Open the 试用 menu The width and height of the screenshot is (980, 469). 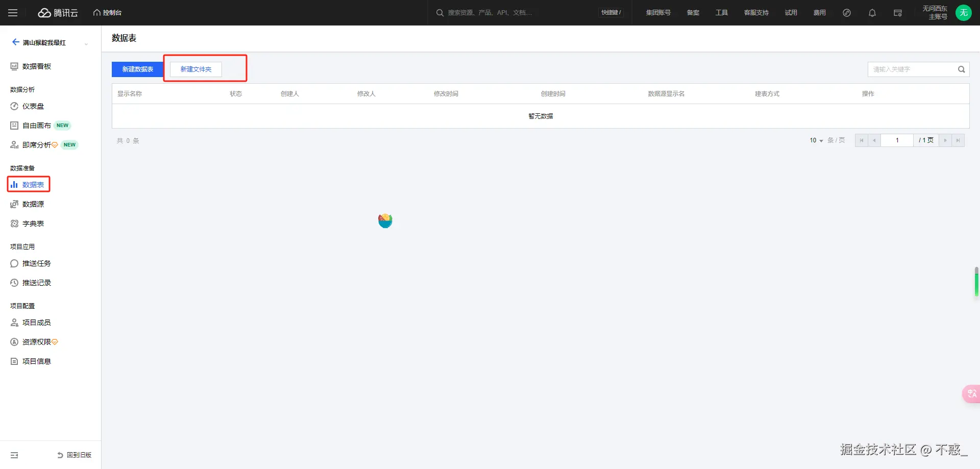click(791, 13)
